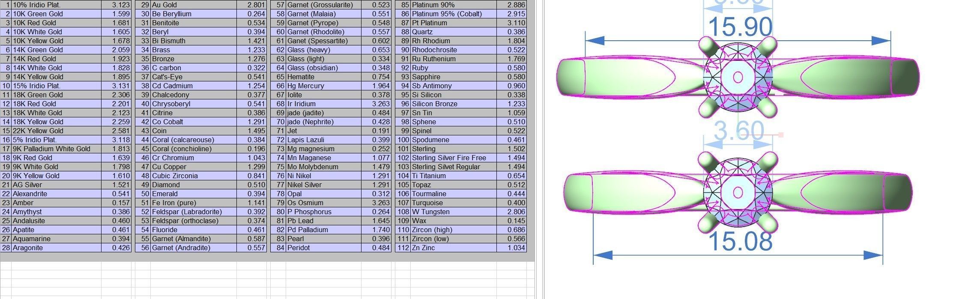Click the density value 2.801 for Au Gold
The image size is (980, 299).
[251, 5]
